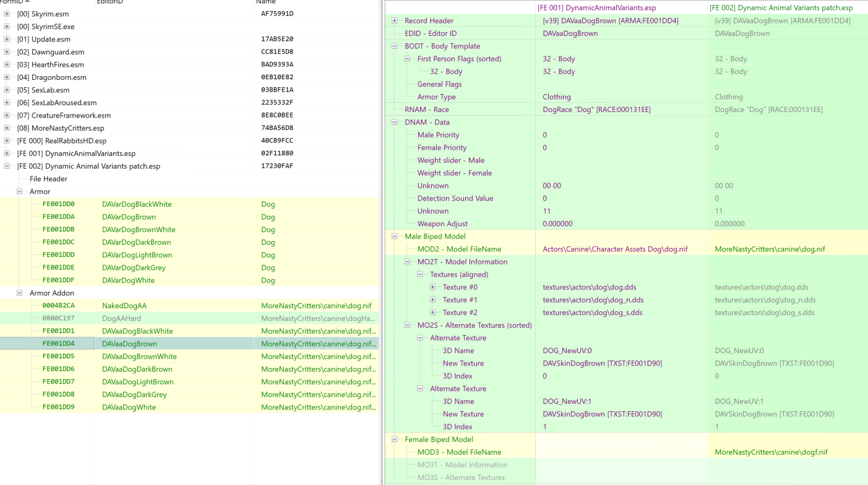This screenshot has height=485, width=868.
Task: Collapse the Armor Addon group
Action: click(20, 293)
